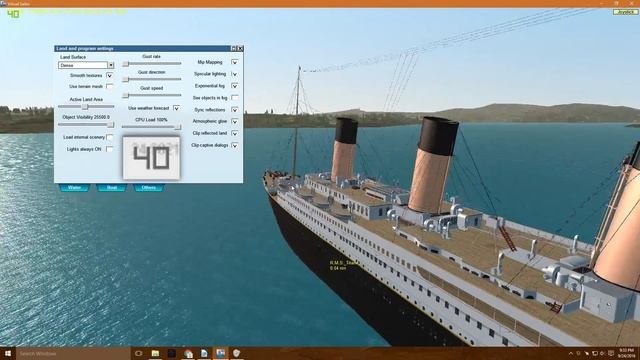The height and width of the screenshot is (360, 640).
Task: Click the Search Windows taskbar field
Action: point(73,353)
